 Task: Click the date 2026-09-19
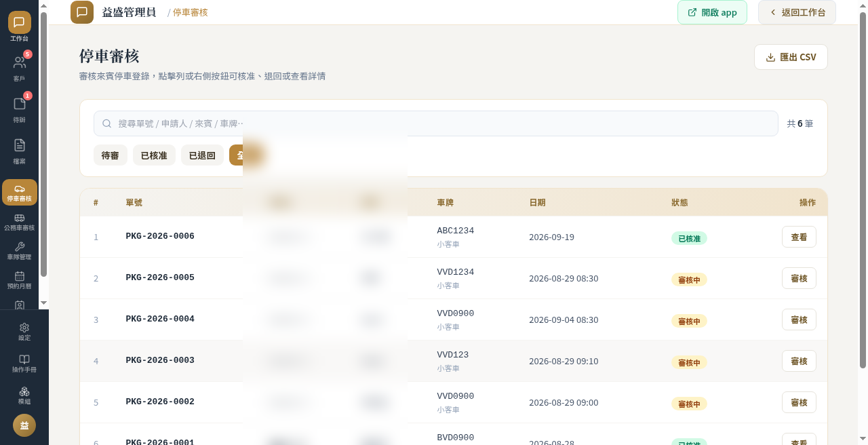pos(551,237)
